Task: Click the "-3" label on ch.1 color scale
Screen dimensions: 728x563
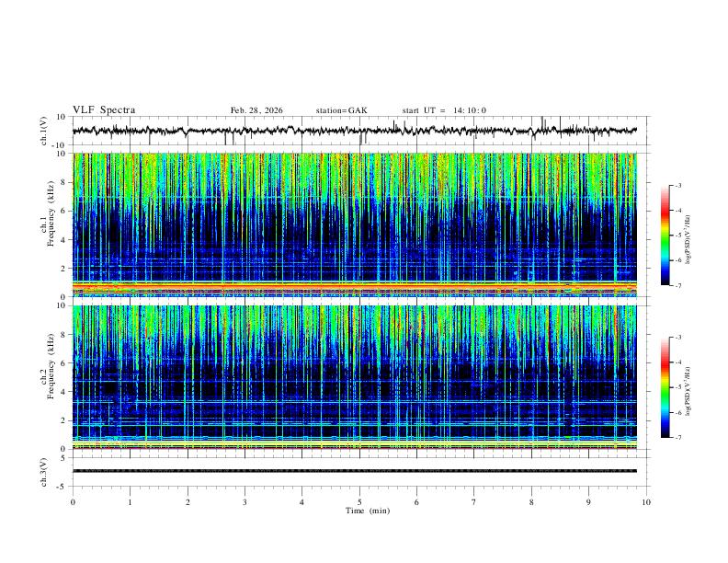Action: pyautogui.click(x=678, y=186)
